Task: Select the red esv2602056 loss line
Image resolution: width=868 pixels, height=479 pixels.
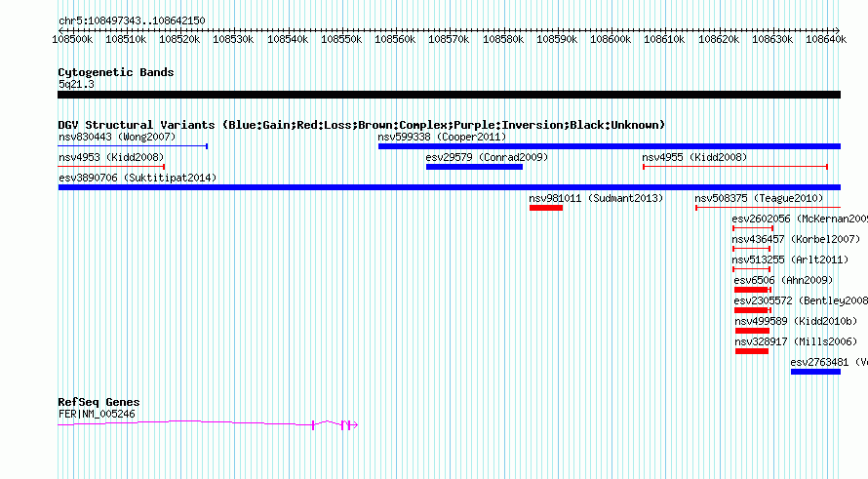Action: click(753, 228)
